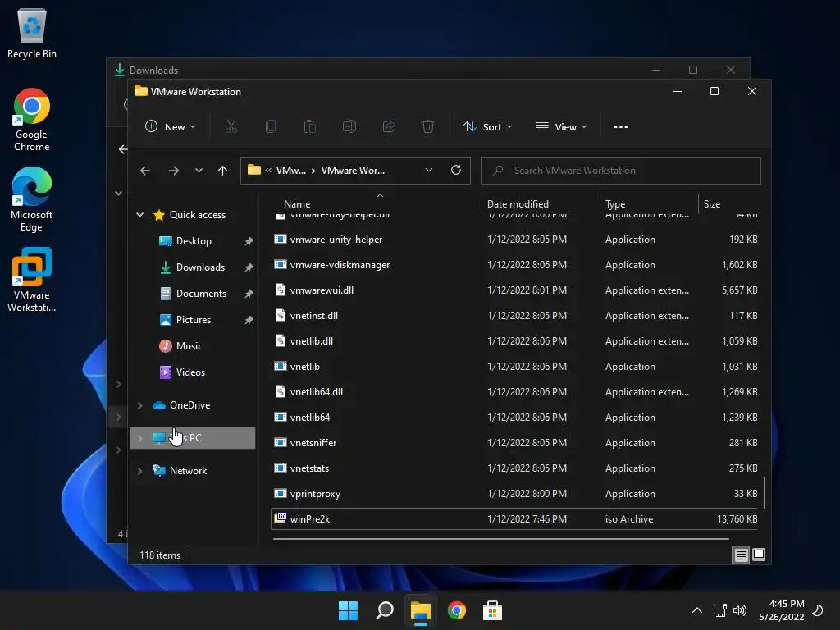The width and height of the screenshot is (840, 630).
Task: Open Recycle Bin desktop icon
Action: [32, 33]
